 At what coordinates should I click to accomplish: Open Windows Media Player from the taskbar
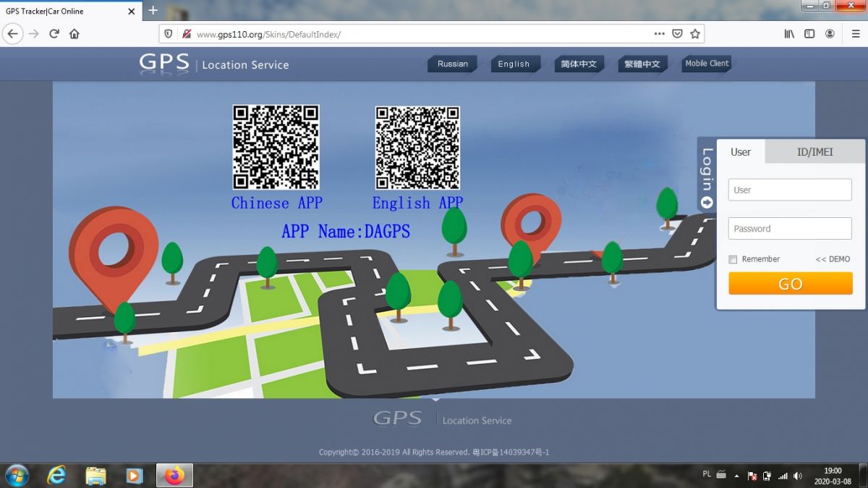click(135, 476)
